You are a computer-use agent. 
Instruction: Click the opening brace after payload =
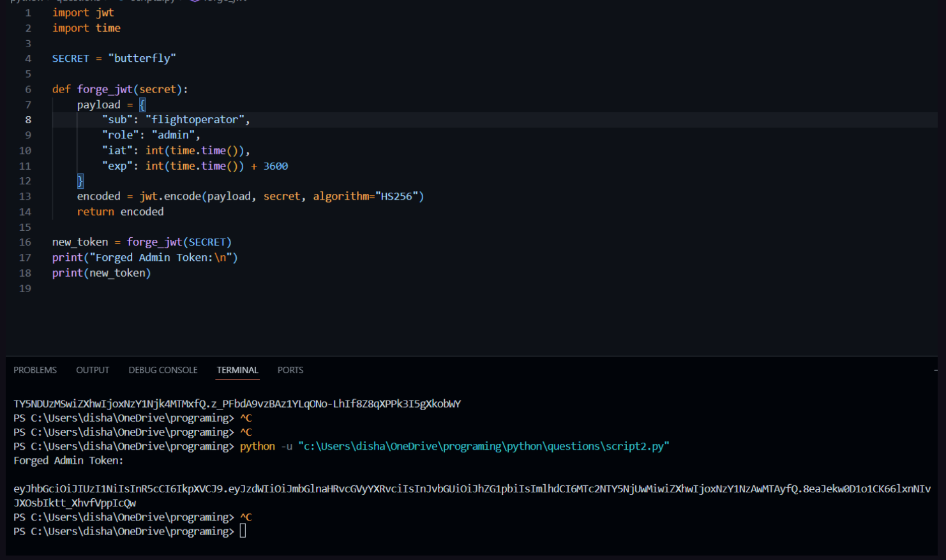click(142, 105)
